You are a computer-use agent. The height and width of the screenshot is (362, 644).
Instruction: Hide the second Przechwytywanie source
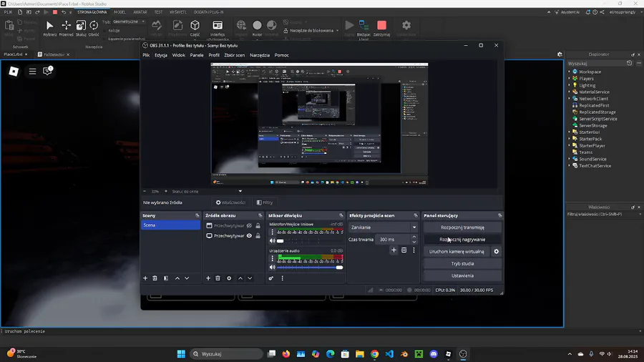click(x=249, y=235)
